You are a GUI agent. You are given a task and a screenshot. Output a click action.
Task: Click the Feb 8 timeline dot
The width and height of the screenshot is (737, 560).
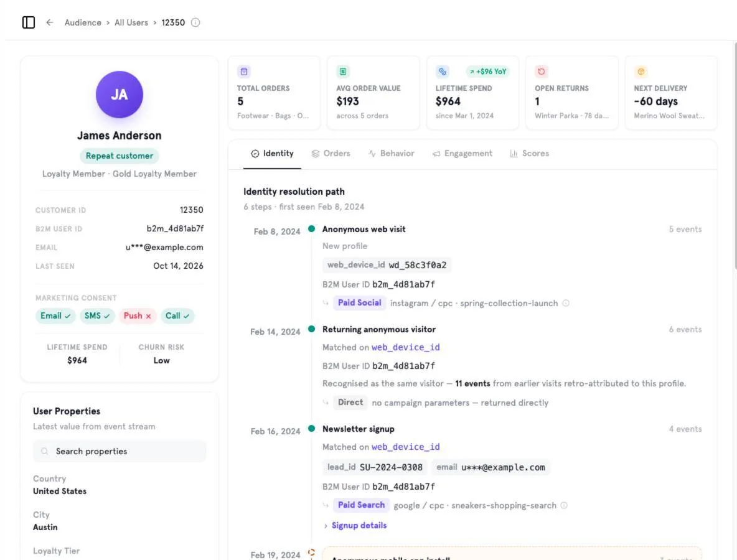312,229
